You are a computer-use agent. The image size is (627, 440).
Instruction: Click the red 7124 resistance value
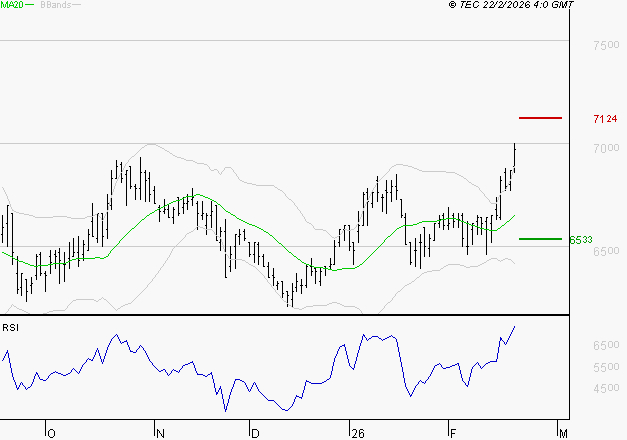(x=605, y=119)
